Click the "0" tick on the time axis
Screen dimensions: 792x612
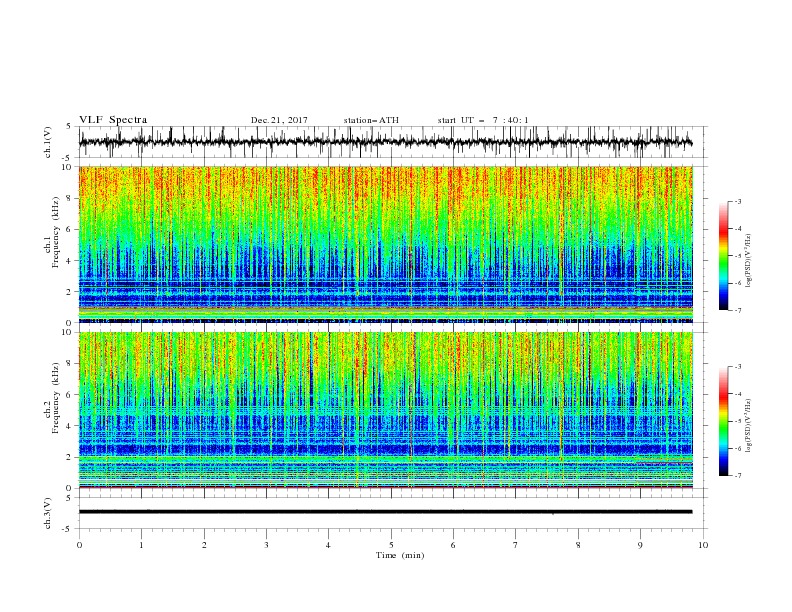[x=79, y=545]
